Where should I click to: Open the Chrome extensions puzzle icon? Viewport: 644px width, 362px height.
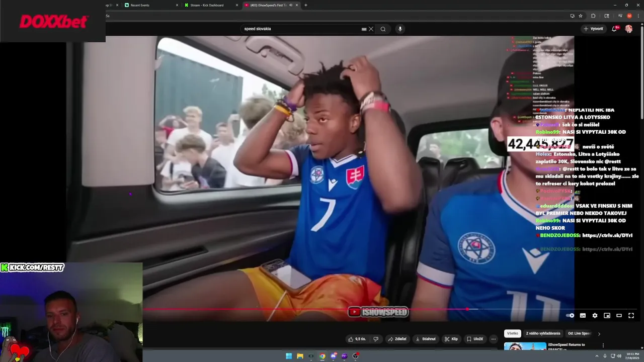click(x=593, y=16)
